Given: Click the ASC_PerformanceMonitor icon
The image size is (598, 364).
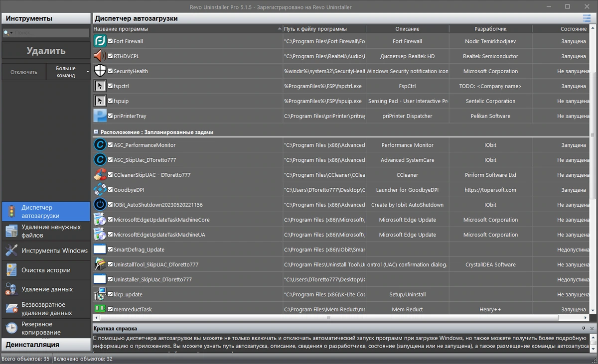Looking at the screenshot, I should (100, 145).
